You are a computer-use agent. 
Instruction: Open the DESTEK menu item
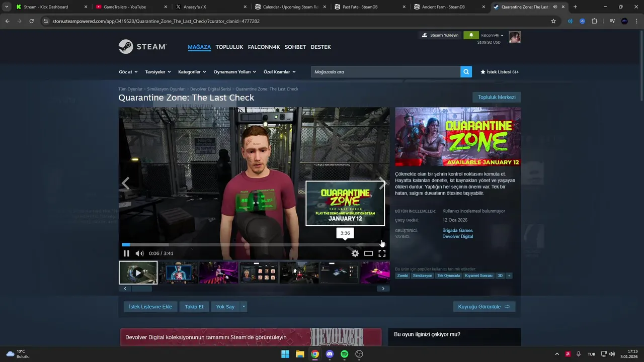click(x=321, y=47)
